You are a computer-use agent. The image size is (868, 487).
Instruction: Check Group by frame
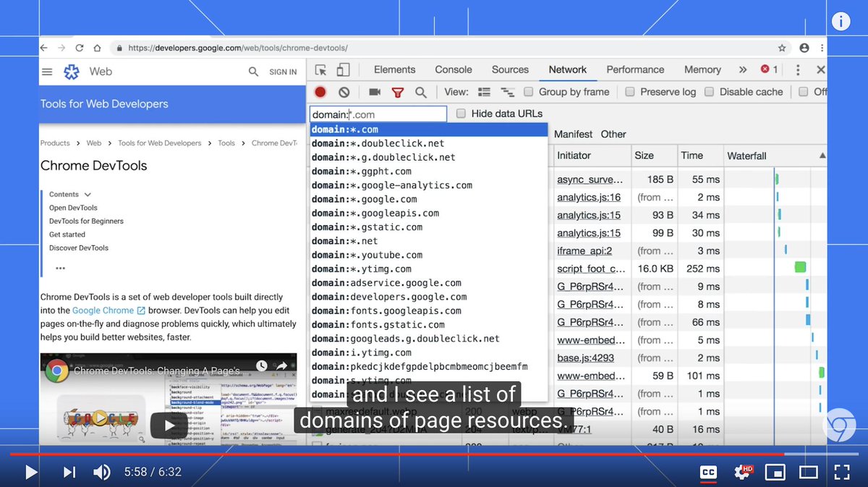(x=529, y=92)
